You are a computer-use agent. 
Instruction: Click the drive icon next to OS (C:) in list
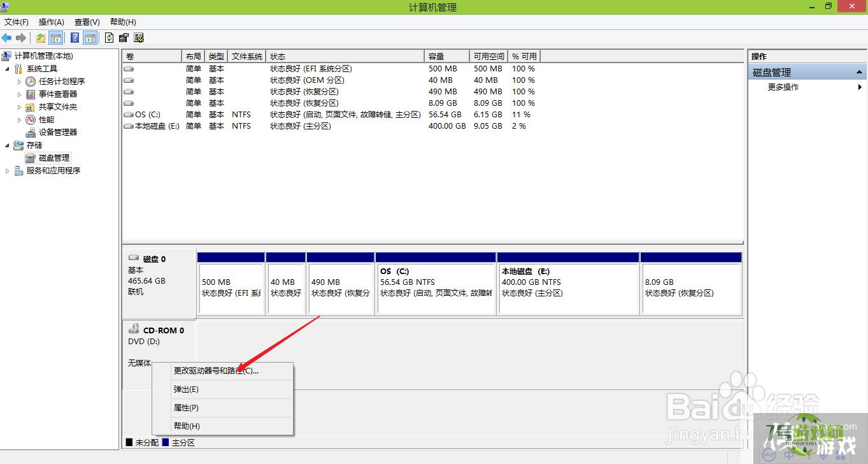[129, 115]
